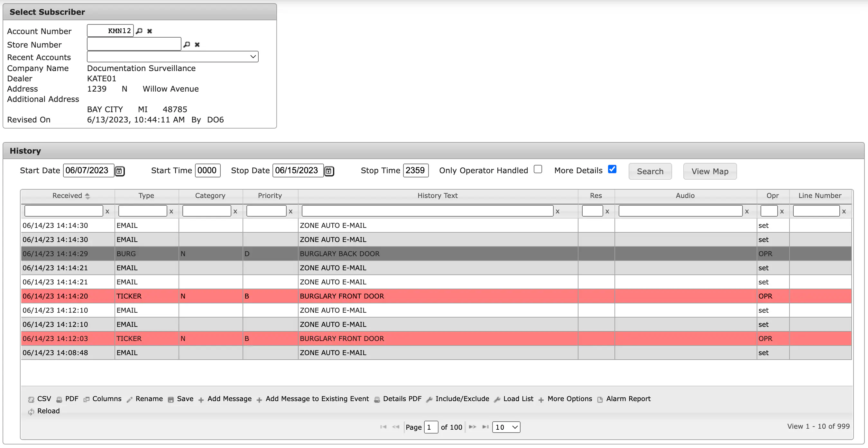Go to the previous page of results

(396, 427)
